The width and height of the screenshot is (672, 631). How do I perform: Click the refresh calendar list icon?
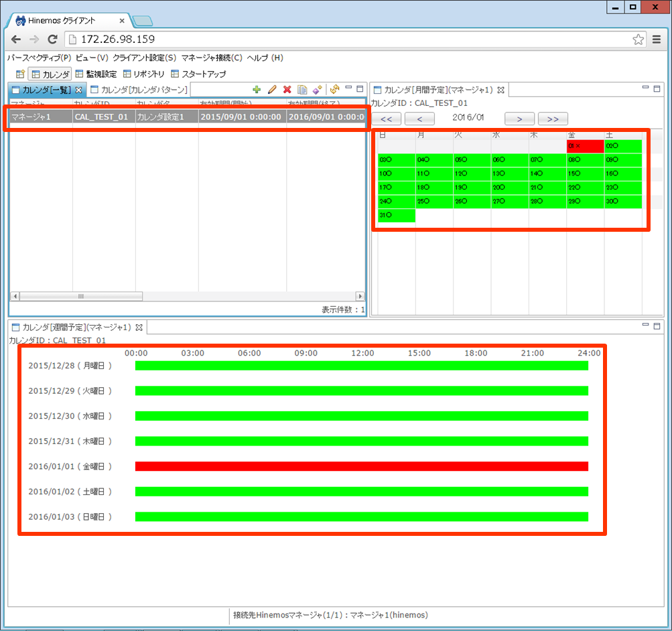click(x=335, y=89)
